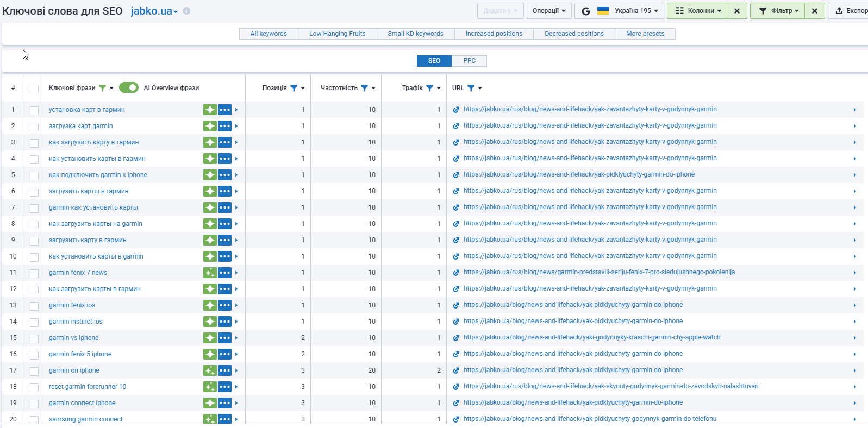The height and width of the screenshot is (428, 868).
Task: Tick checkbox for 'garmin fenix ios'
Action: point(34,306)
